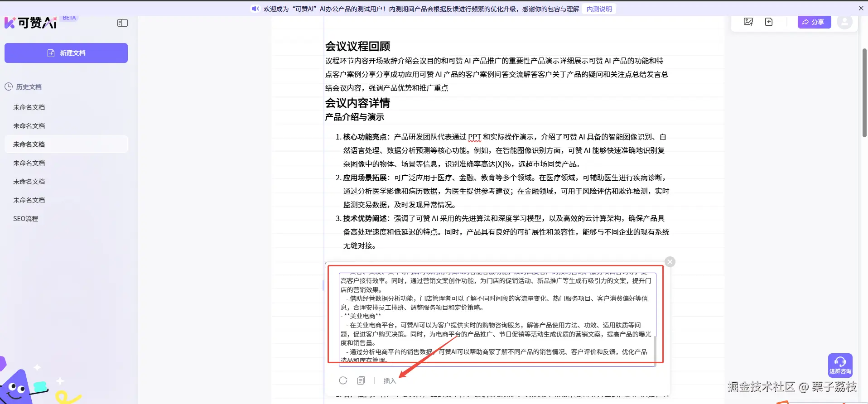Open the SEO流程 document
Screen dimensions: 868x404
[26, 219]
